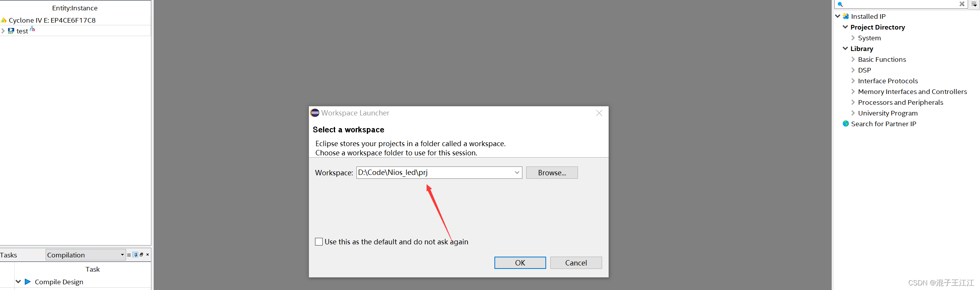The image size is (980, 290).
Task: Collapse the Library node
Action: pos(845,48)
